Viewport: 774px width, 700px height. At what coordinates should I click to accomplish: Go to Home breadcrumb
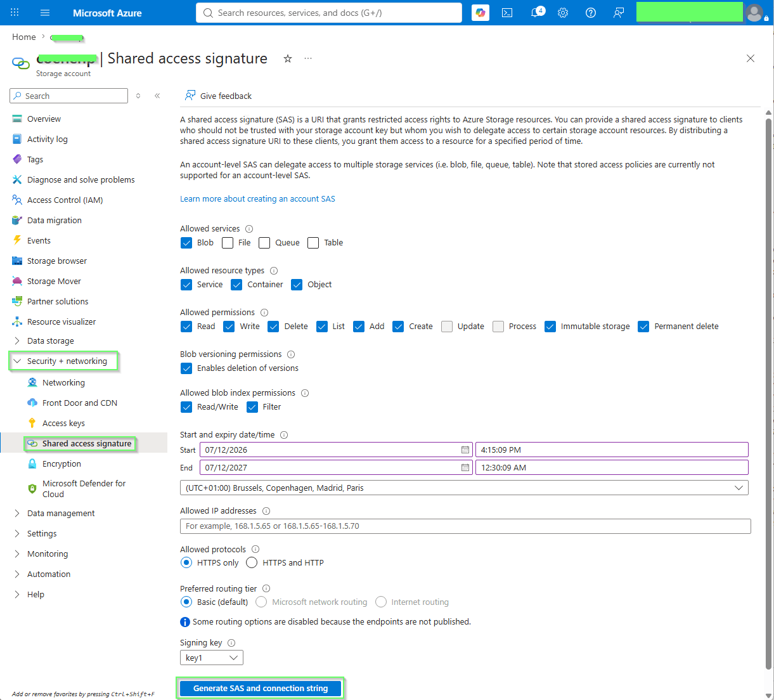24,37
